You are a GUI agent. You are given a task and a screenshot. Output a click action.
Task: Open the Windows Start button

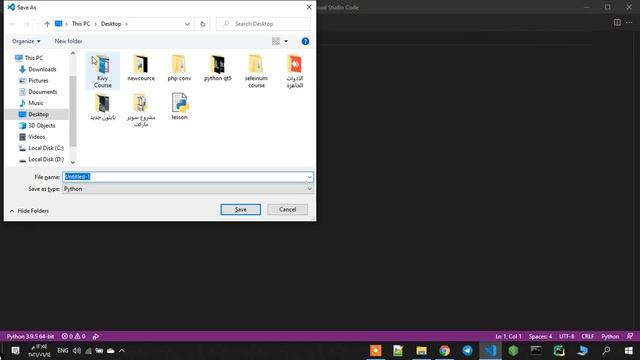click(x=629, y=350)
